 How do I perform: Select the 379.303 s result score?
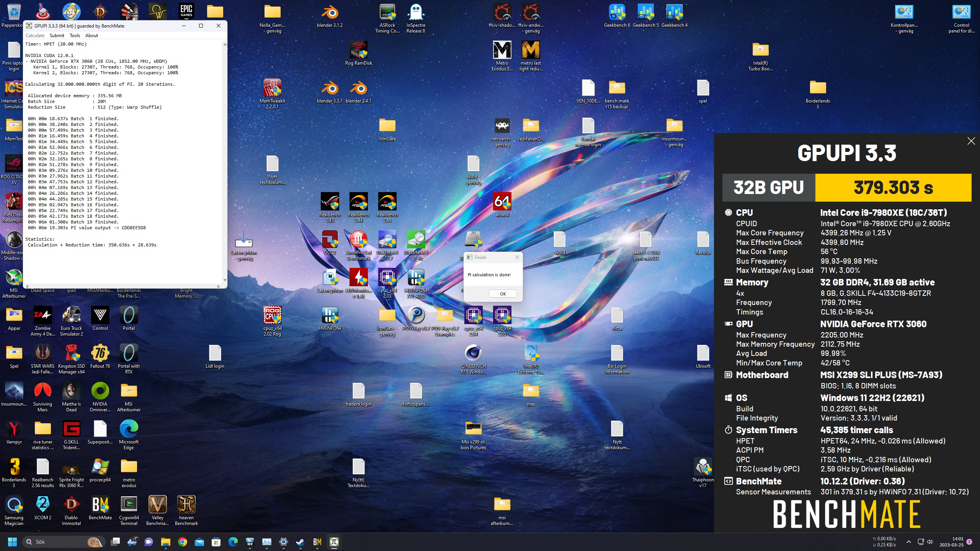click(x=893, y=187)
